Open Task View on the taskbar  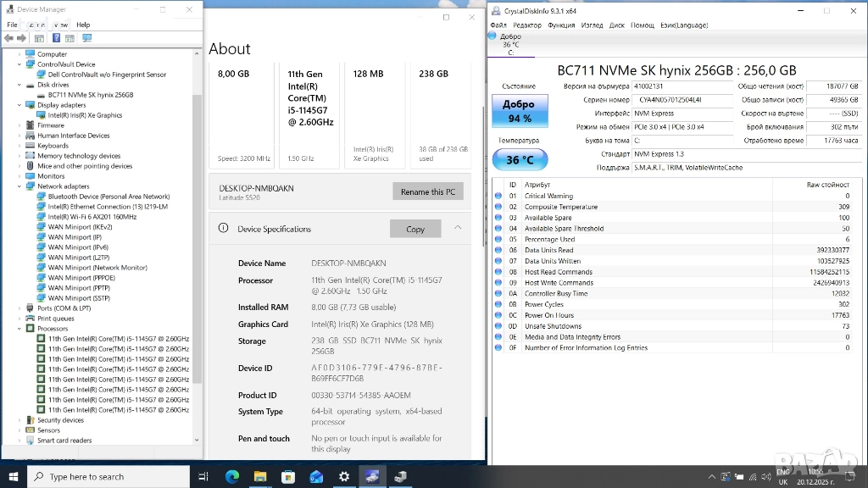click(x=203, y=476)
